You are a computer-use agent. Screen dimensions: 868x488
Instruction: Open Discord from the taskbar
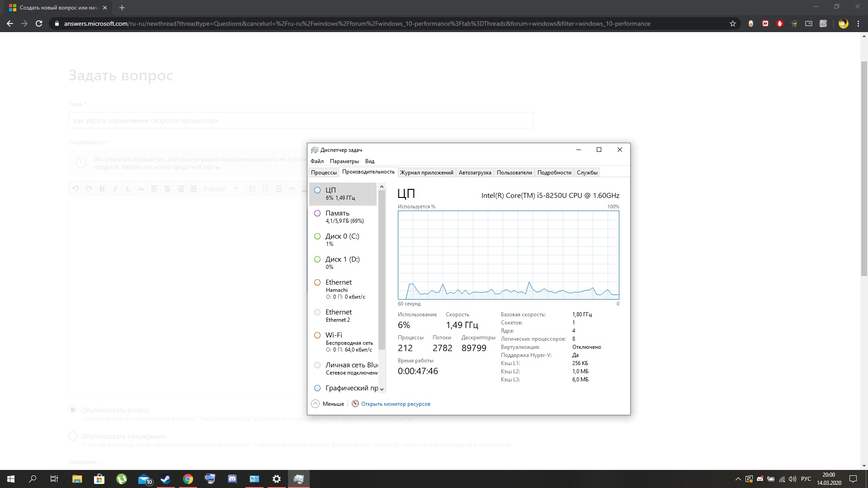[x=232, y=479]
